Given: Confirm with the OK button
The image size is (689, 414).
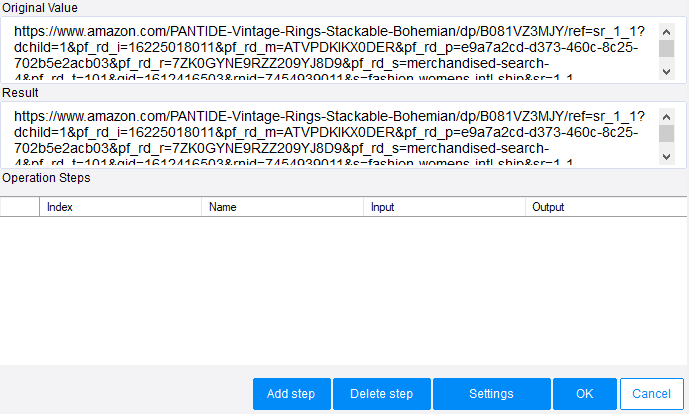Looking at the screenshot, I should [585, 394].
